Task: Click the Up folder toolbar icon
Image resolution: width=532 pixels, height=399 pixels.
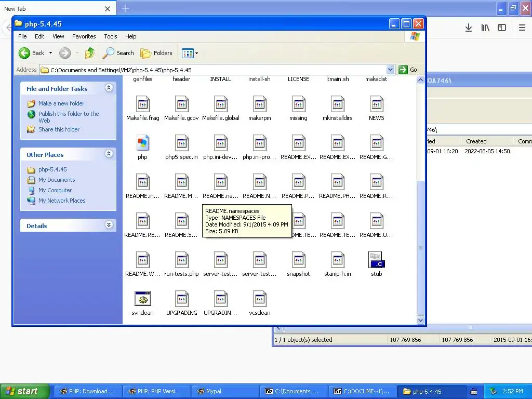Action: pos(90,53)
